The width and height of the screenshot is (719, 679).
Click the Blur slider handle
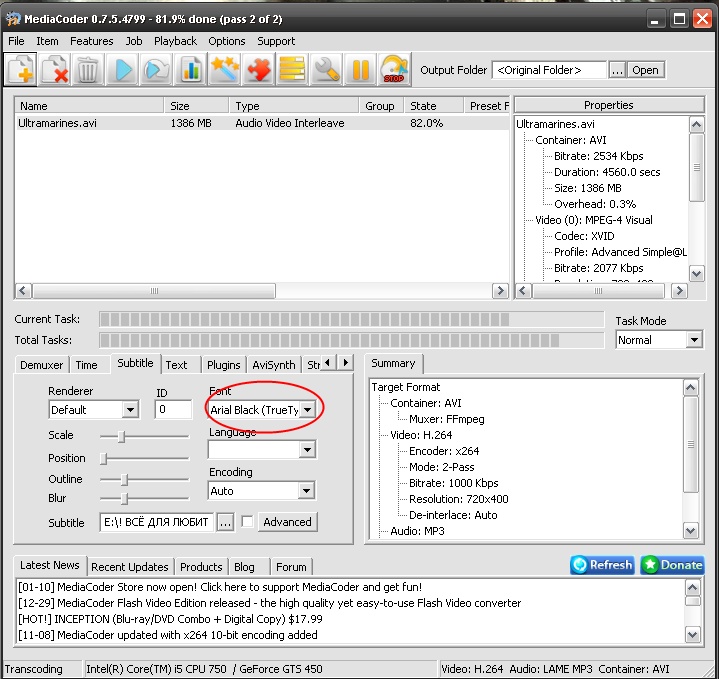tap(124, 498)
